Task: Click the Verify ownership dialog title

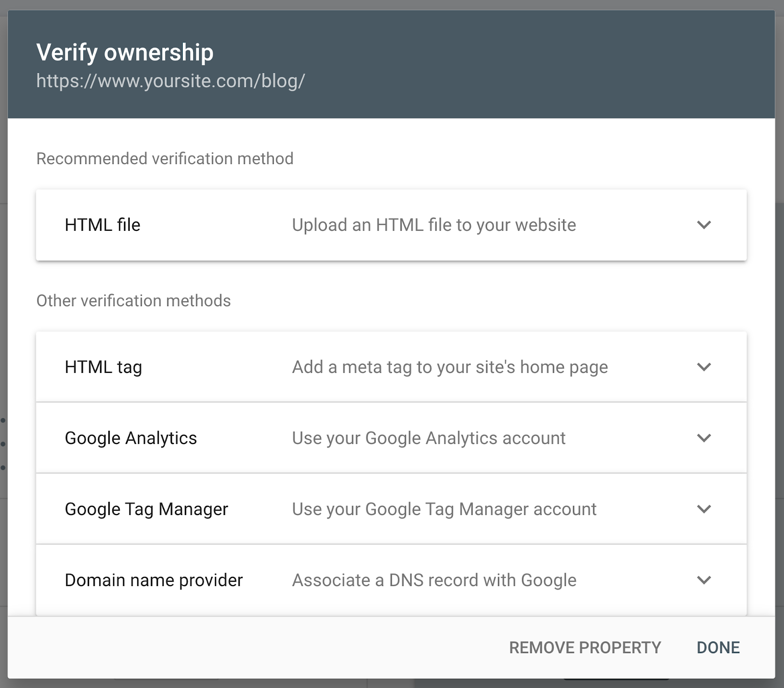Action: 125,52
